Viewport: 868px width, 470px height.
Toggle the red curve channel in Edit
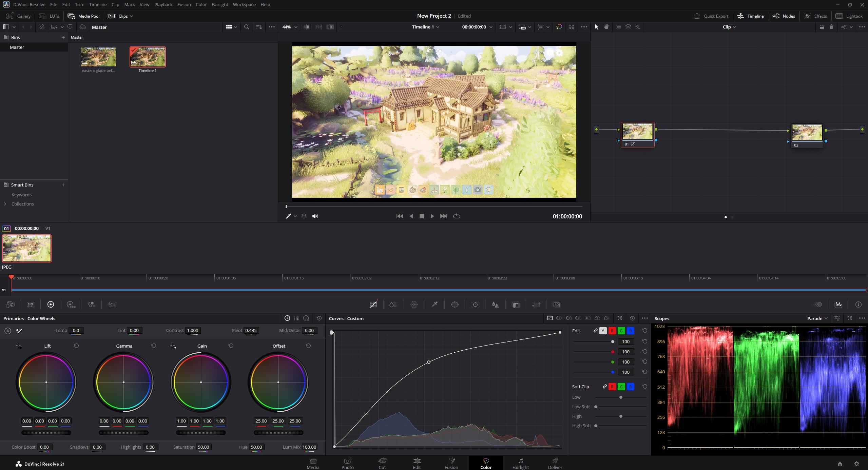pos(612,331)
